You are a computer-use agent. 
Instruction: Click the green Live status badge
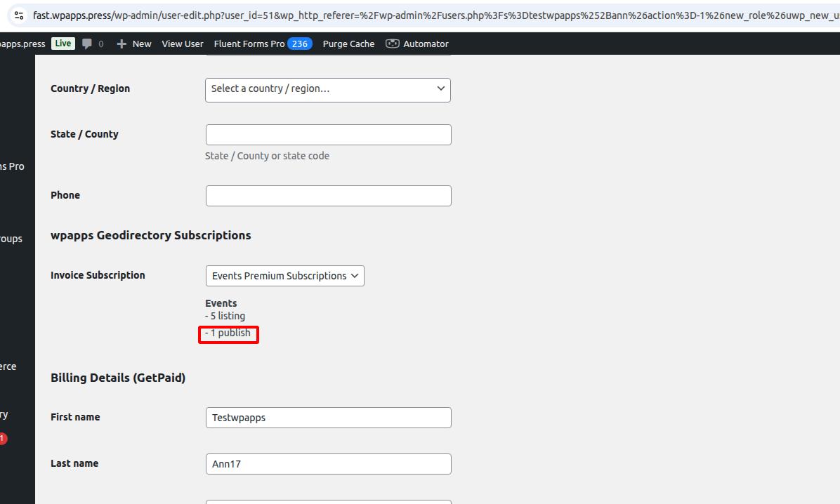pos(63,44)
